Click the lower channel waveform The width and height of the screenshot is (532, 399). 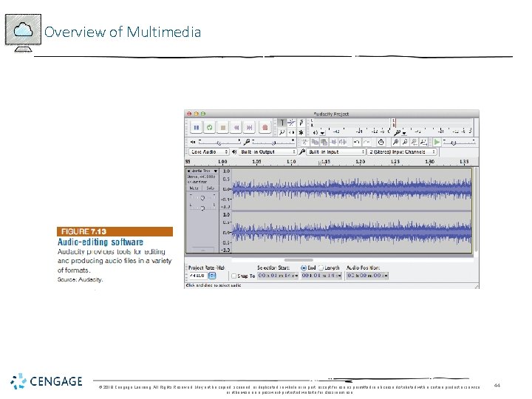(352, 233)
